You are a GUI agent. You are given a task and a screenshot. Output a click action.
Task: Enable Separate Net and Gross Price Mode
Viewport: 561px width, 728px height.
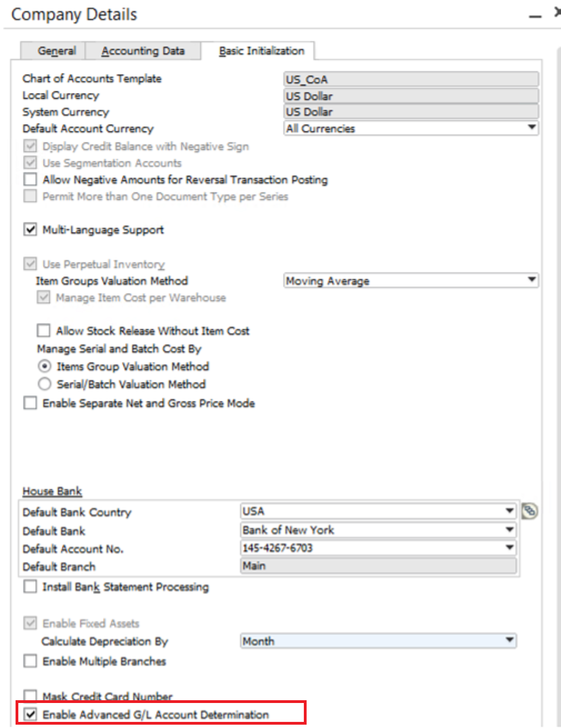coord(31,403)
